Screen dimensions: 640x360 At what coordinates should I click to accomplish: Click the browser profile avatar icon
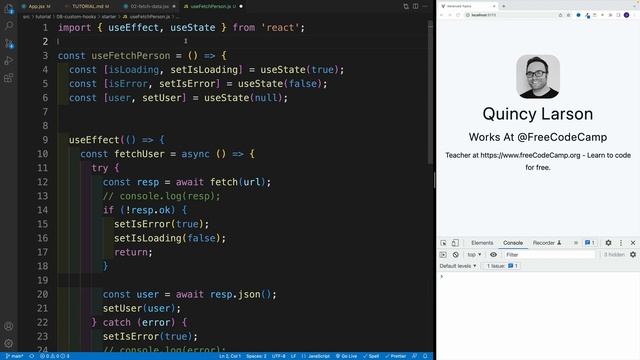pyautogui.click(x=627, y=15)
